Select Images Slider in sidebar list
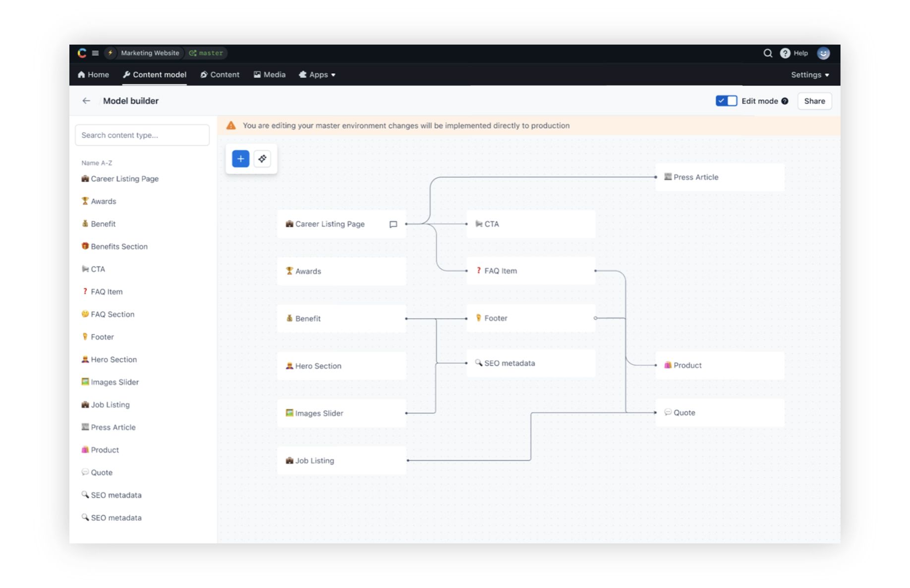Screen dimensions: 910x588 (x=110, y=382)
